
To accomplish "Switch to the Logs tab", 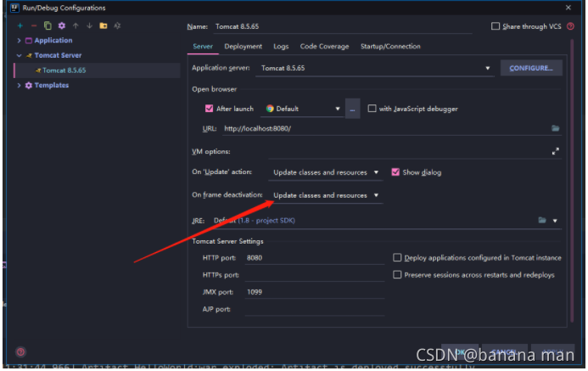I will [x=281, y=47].
